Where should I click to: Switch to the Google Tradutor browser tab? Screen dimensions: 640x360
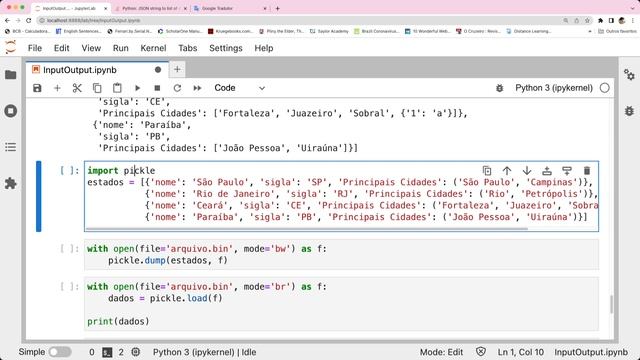pyautogui.click(x=231, y=8)
